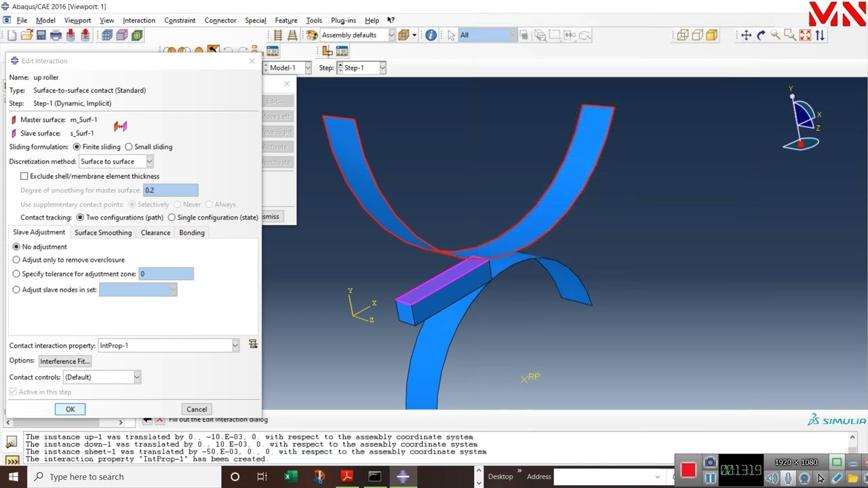Click the blue Query information icon
The height and width of the screenshot is (488, 868).
(431, 35)
